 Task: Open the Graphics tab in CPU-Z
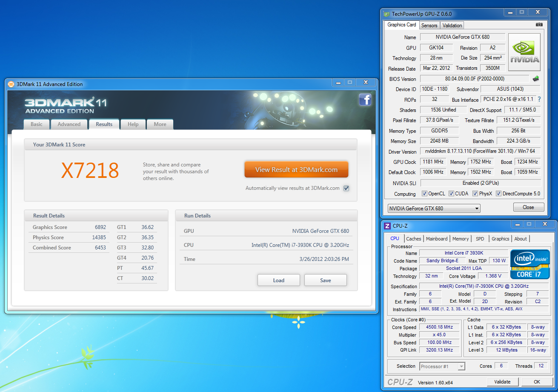pyautogui.click(x=501, y=239)
